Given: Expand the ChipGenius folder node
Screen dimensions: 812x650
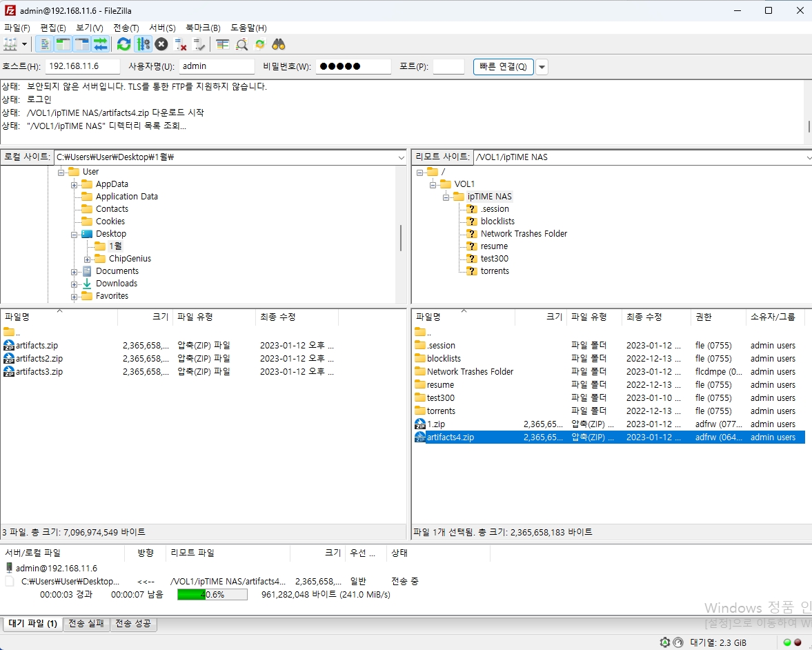Looking at the screenshot, I should [x=87, y=259].
